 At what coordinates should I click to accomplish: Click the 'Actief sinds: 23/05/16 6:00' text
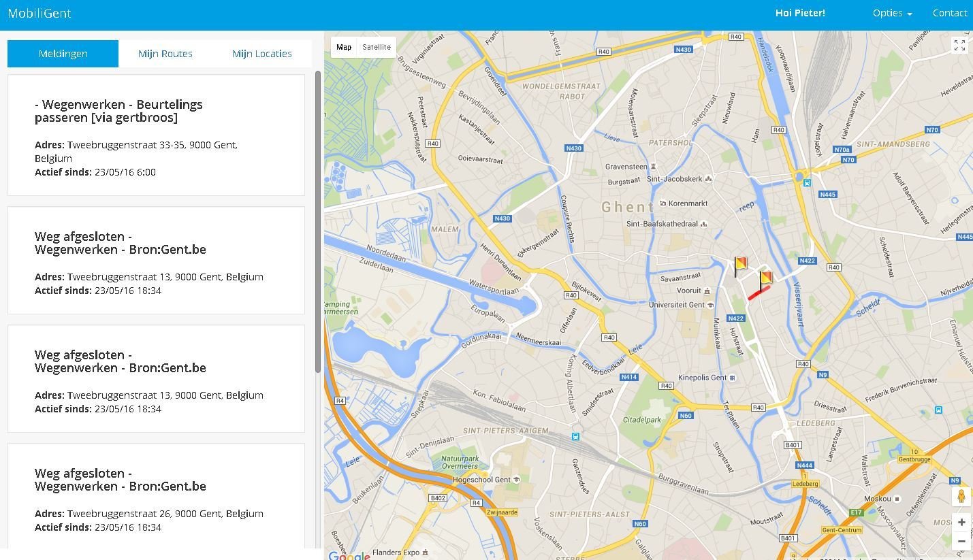(95, 172)
